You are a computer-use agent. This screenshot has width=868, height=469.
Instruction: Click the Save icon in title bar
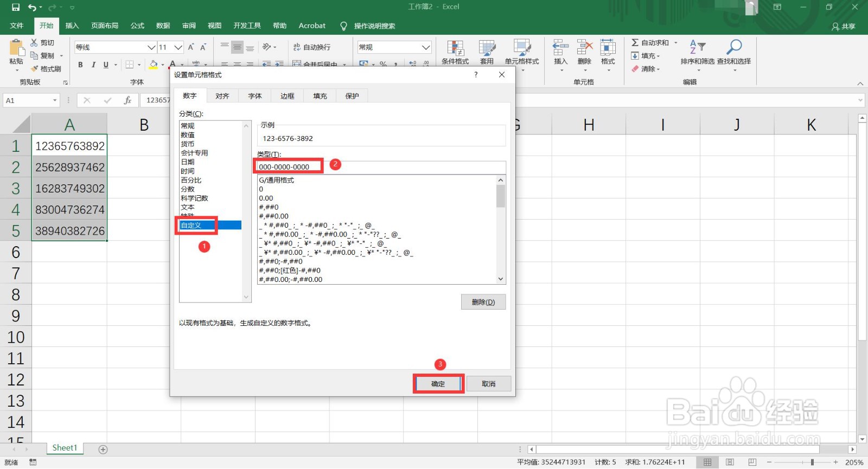[x=16, y=7]
